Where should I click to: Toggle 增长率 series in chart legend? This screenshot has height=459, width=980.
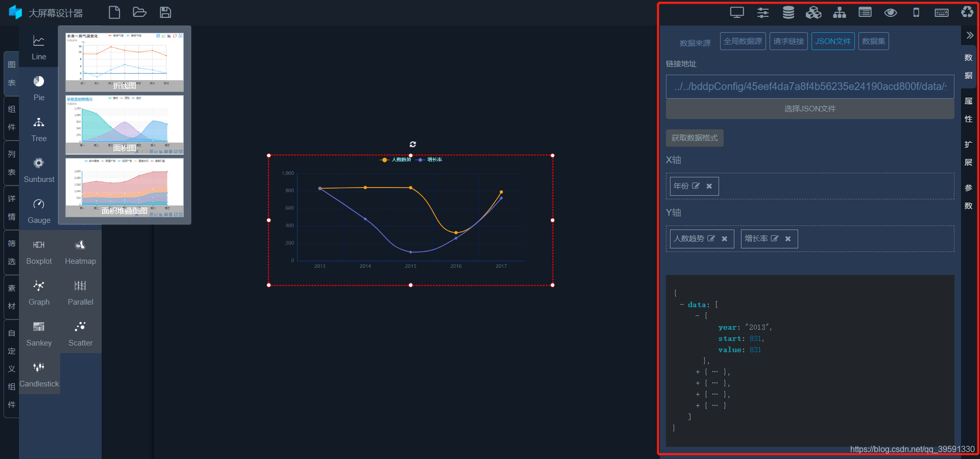[x=429, y=159]
